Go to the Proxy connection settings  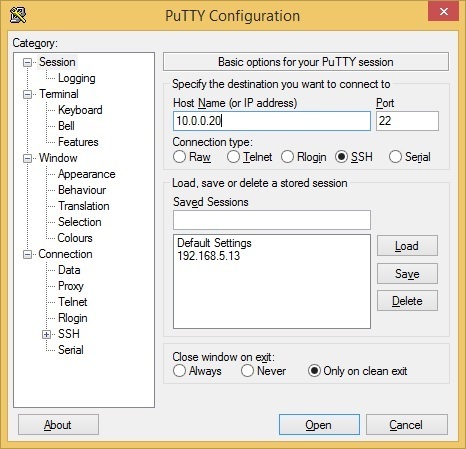pos(71,286)
